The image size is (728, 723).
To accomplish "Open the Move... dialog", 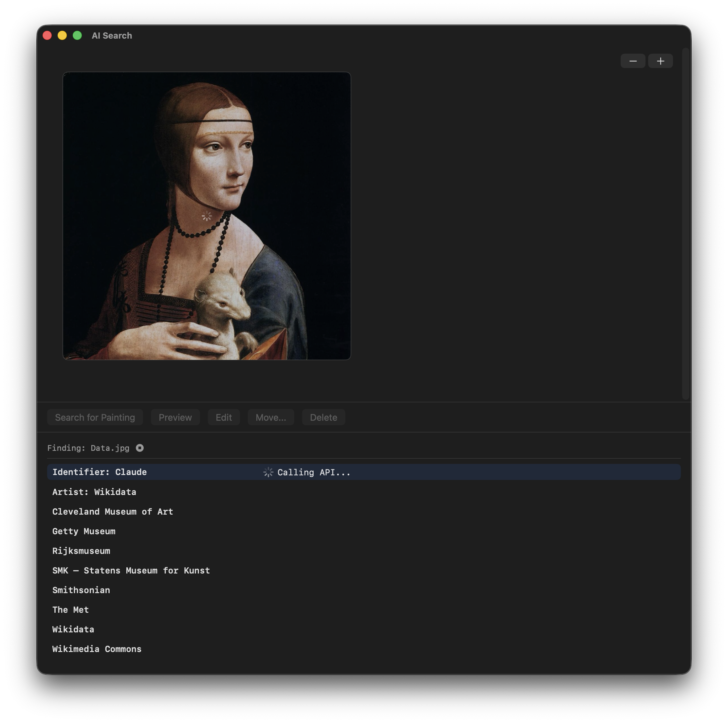I will click(x=271, y=417).
